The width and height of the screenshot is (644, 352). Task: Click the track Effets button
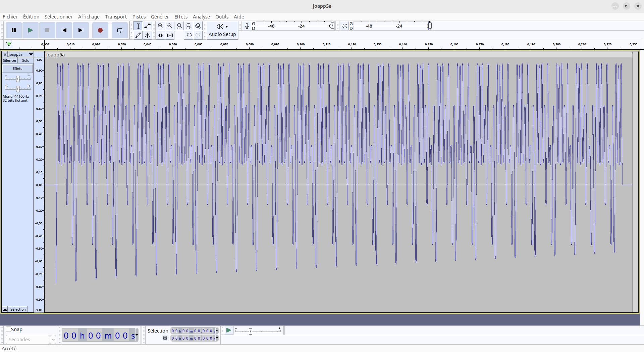tap(17, 69)
